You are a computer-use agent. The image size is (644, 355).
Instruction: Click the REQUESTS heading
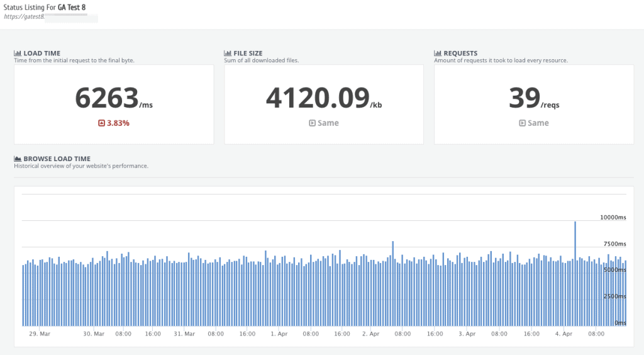[460, 53]
